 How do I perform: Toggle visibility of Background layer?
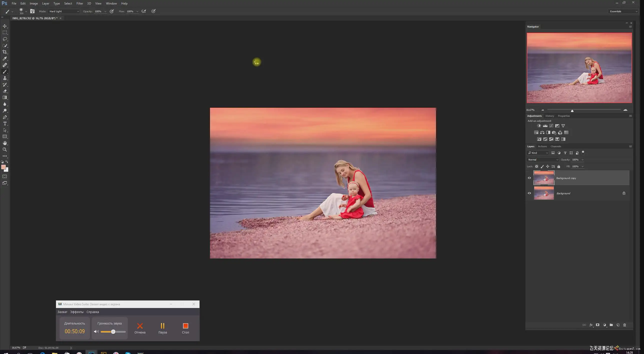[529, 193]
